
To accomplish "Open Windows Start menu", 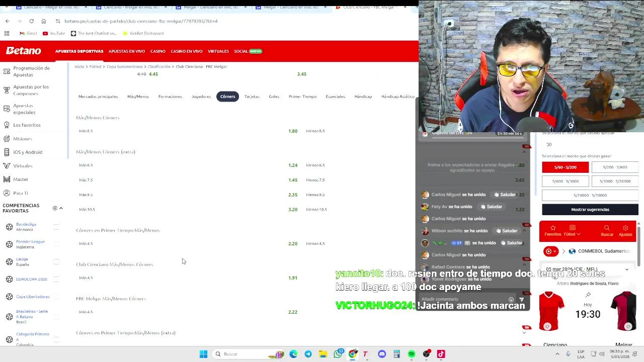I will pos(203,354).
